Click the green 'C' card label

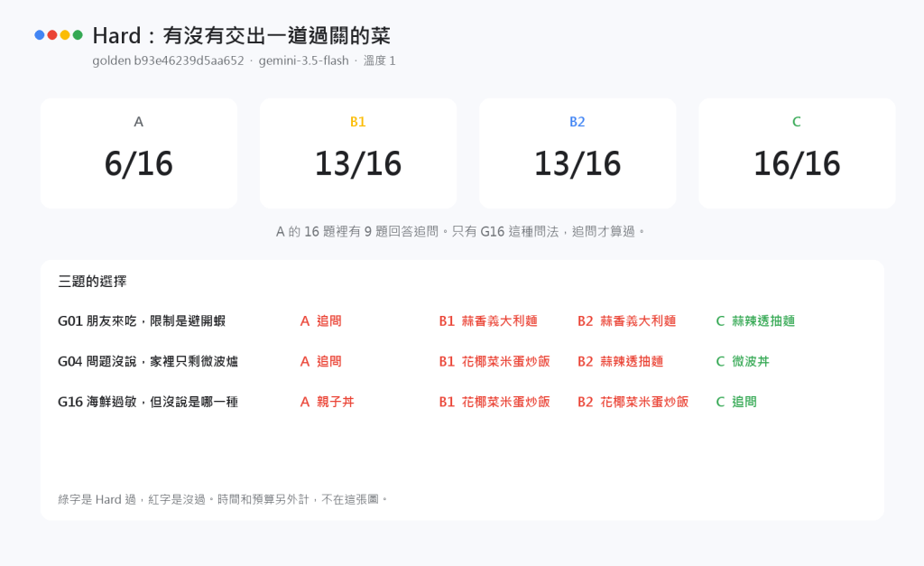point(797,122)
